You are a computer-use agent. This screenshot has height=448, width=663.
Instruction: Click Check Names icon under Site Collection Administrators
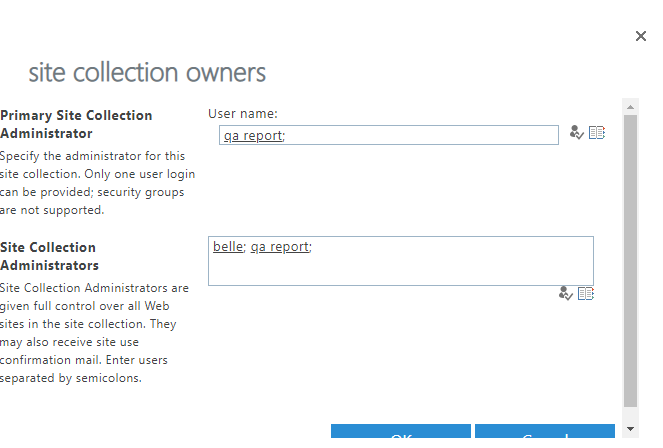(566, 293)
